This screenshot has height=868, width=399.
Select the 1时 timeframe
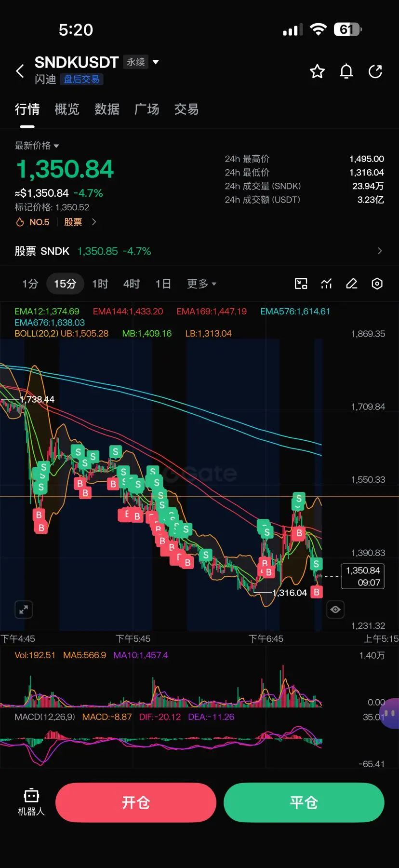[x=100, y=284]
